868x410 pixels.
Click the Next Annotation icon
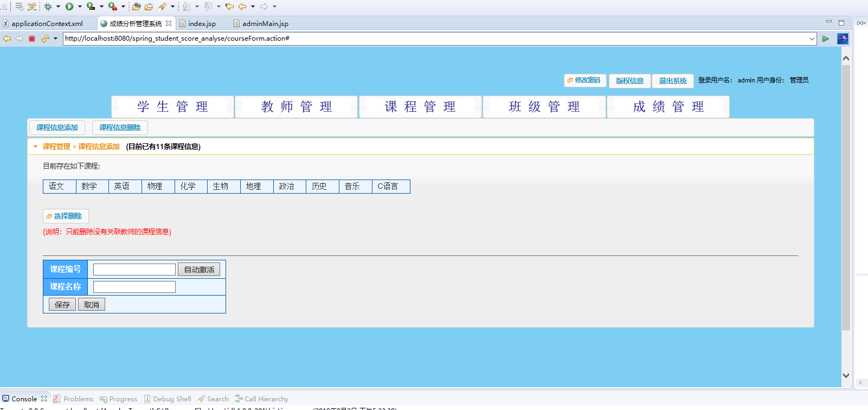(x=187, y=7)
